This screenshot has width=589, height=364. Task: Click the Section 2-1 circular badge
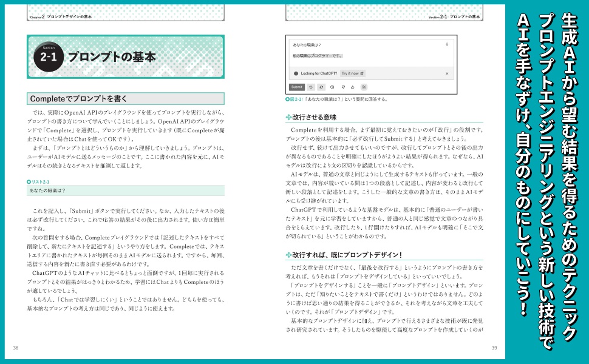point(49,57)
